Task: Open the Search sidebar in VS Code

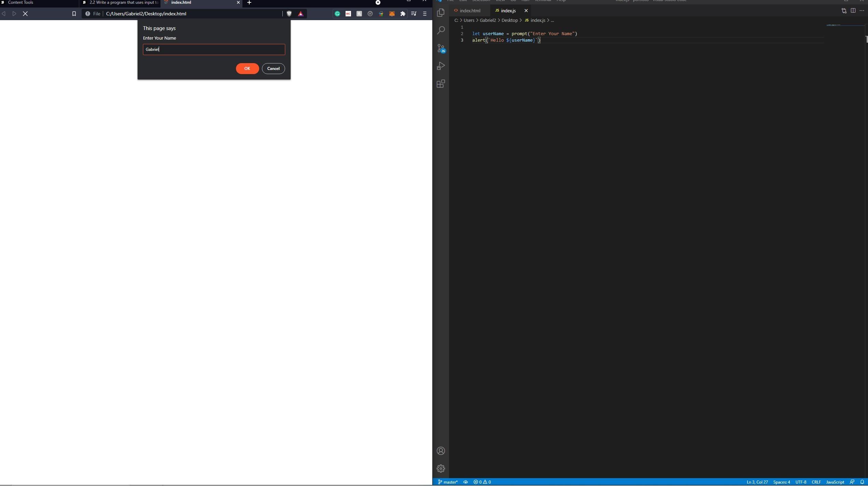Action: coord(441,30)
